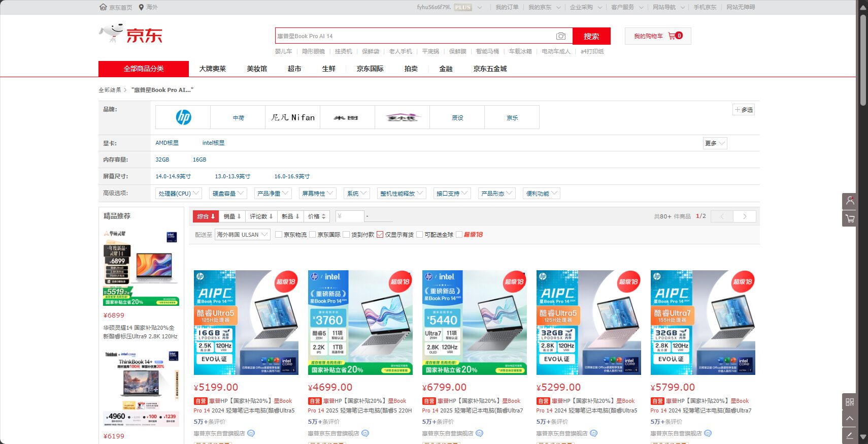The image size is (868, 444).
Task: Click the back-to-top arrow in sidebar
Action: coord(850,419)
